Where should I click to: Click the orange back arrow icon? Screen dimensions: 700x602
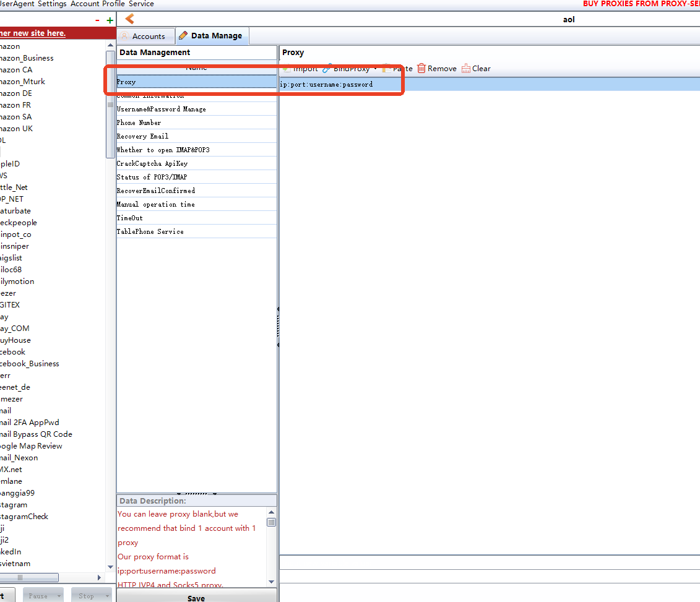(130, 19)
